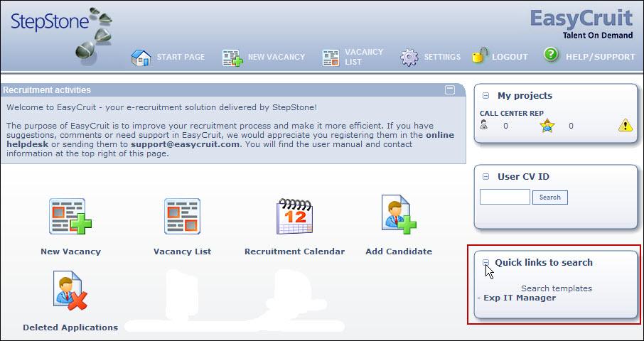The width and height of the screenshot is (644, 341).
Task: Click the New Vacancy icon in top navigation
Action: coord(232,58)
